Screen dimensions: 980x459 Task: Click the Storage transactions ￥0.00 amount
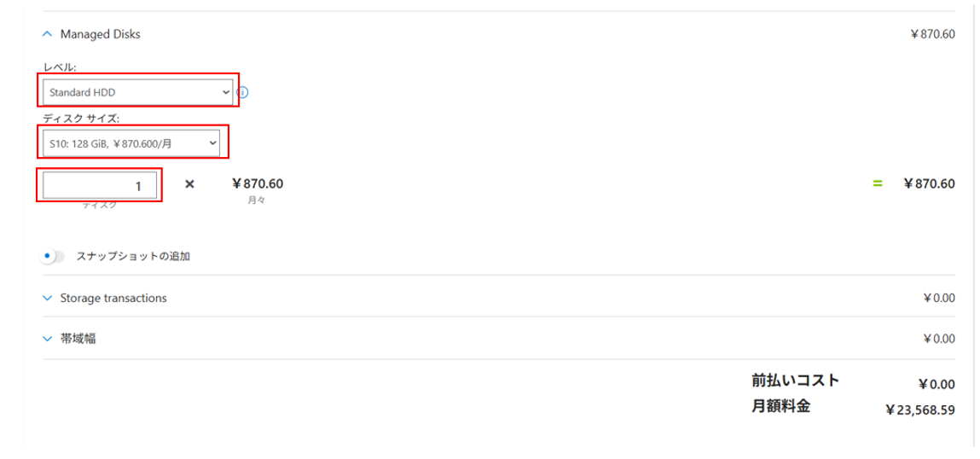(938, 299)
